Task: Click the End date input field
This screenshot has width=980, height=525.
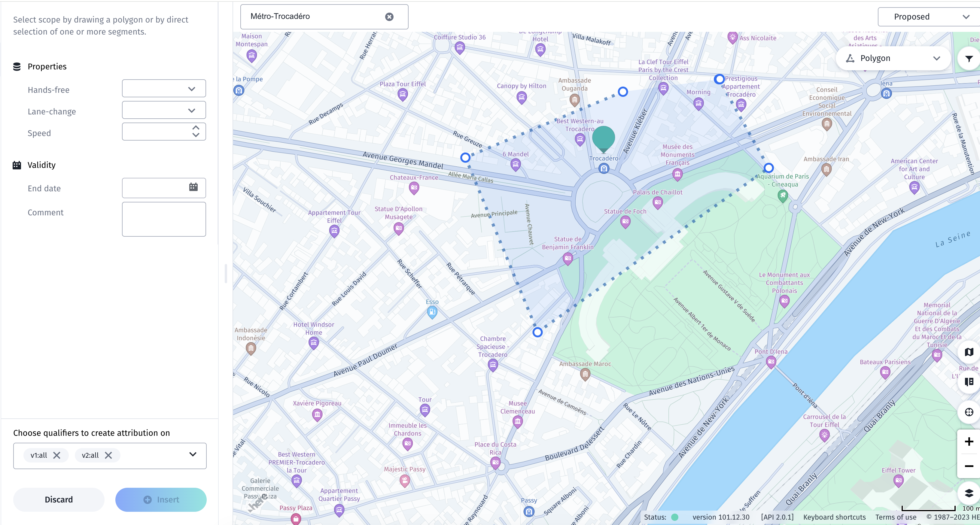Action: pyautogui.click(x=164, y=188)
